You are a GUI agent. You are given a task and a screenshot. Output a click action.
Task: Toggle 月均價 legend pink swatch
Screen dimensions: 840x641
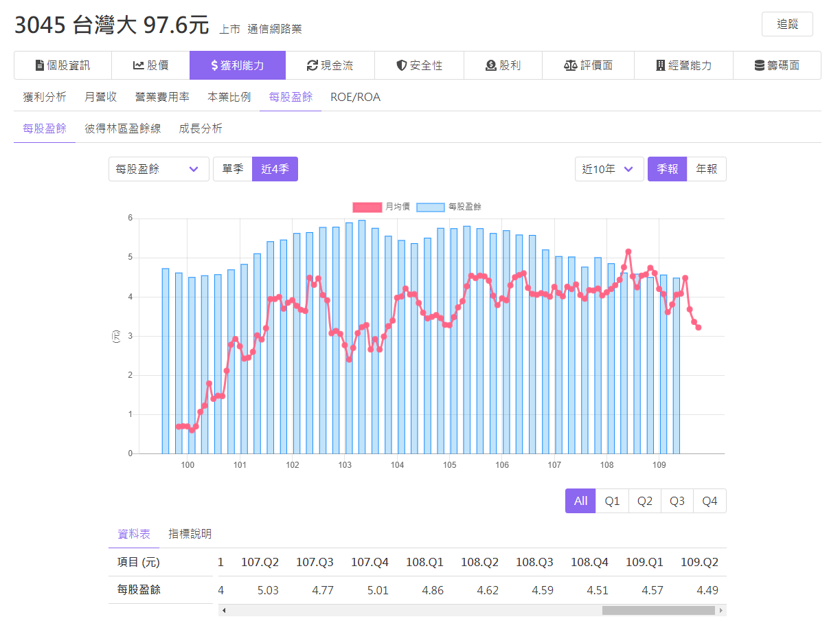[367, 207]
